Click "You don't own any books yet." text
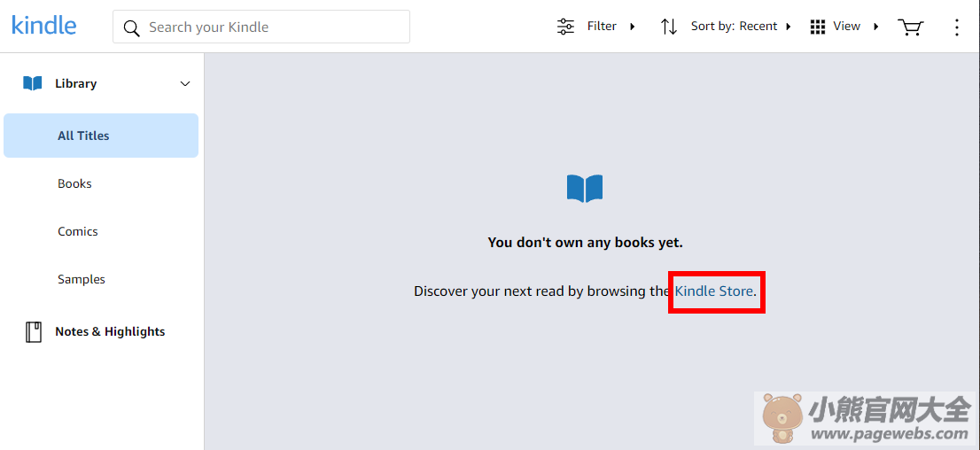980x450 pixels. (585, 243)
